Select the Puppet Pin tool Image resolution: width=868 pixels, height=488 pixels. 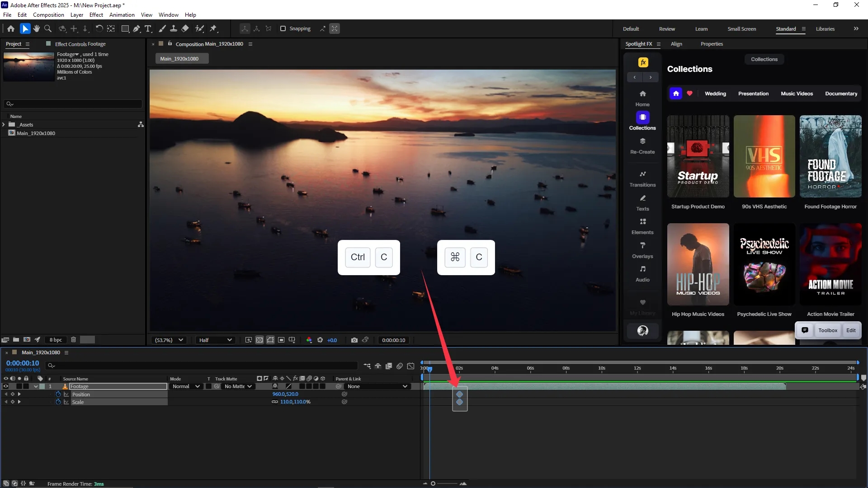pyautogui.click(x=213, y=28)
